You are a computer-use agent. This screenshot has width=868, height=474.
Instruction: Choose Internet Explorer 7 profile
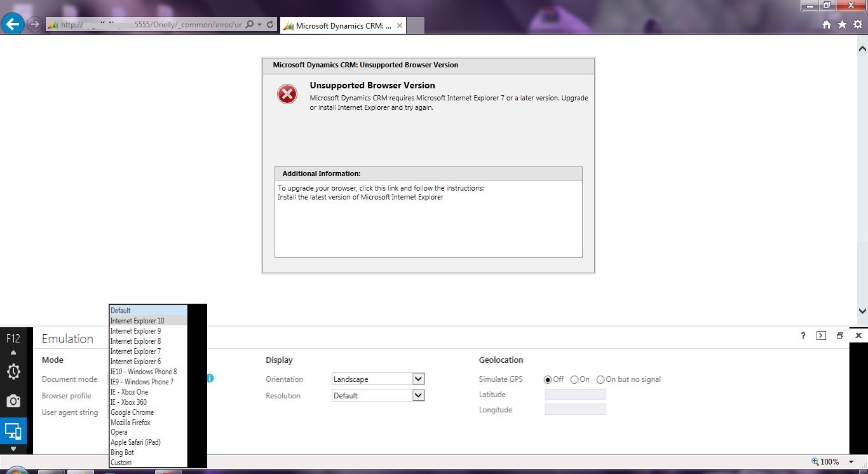tap(148, 351)
